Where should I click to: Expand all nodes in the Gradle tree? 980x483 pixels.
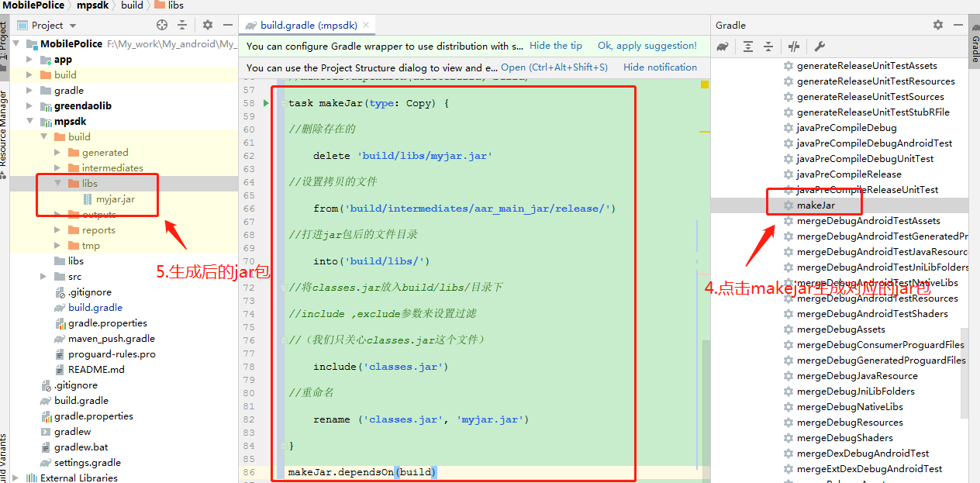coord(747,47)
